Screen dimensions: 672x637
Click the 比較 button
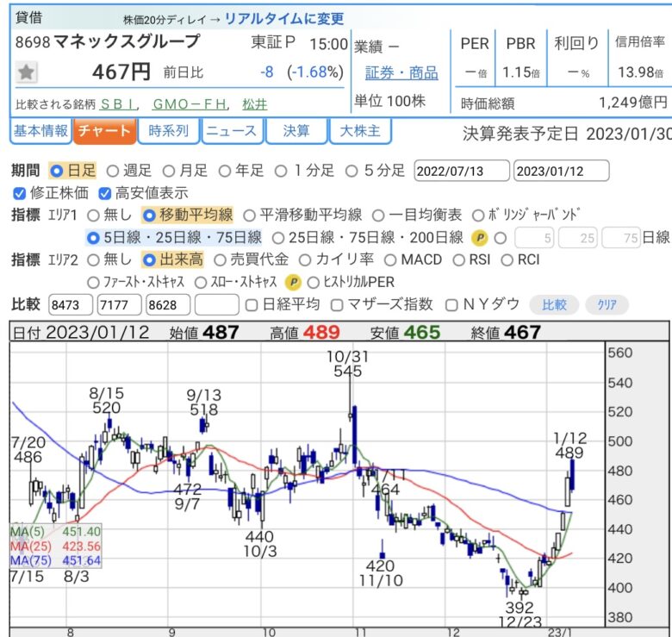click(x=554, y=305)
